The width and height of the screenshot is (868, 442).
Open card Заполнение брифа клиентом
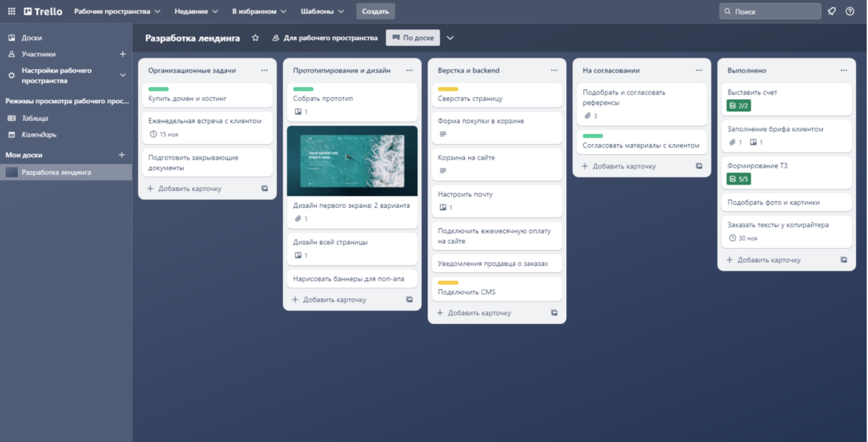[787, 136]
